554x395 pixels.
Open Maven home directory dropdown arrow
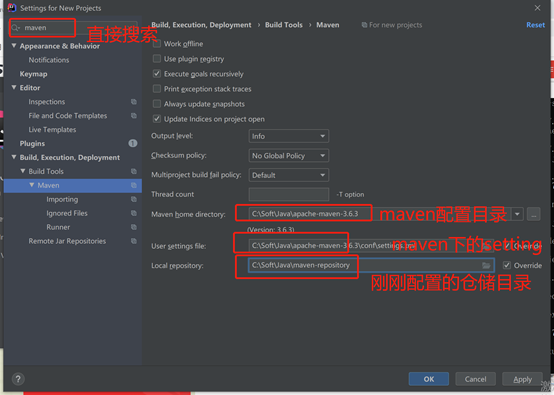pyautogui.click(x=517, y=214)
